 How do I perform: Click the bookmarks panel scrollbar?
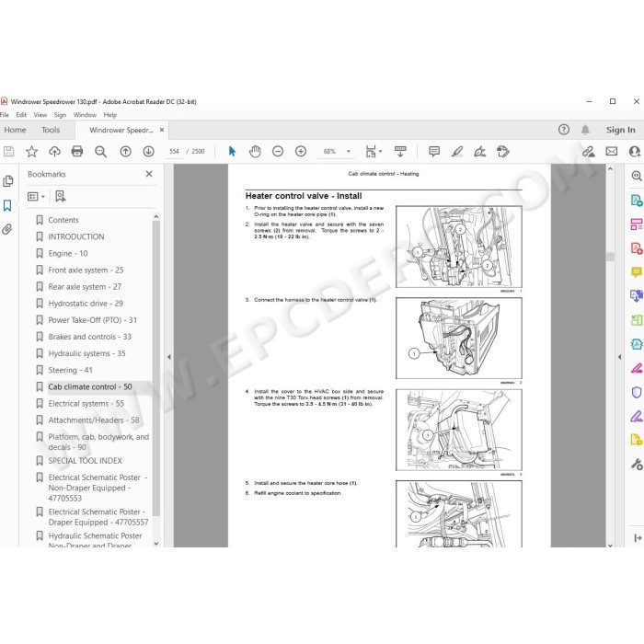click(x=156, y=368)
